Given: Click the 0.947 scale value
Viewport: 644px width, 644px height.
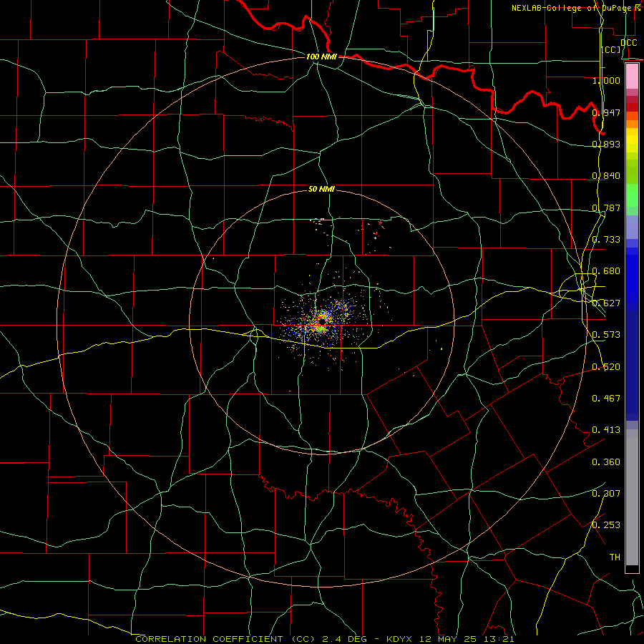Looking at the screenshot, I should pyautogui.click(x=606, y=112).
